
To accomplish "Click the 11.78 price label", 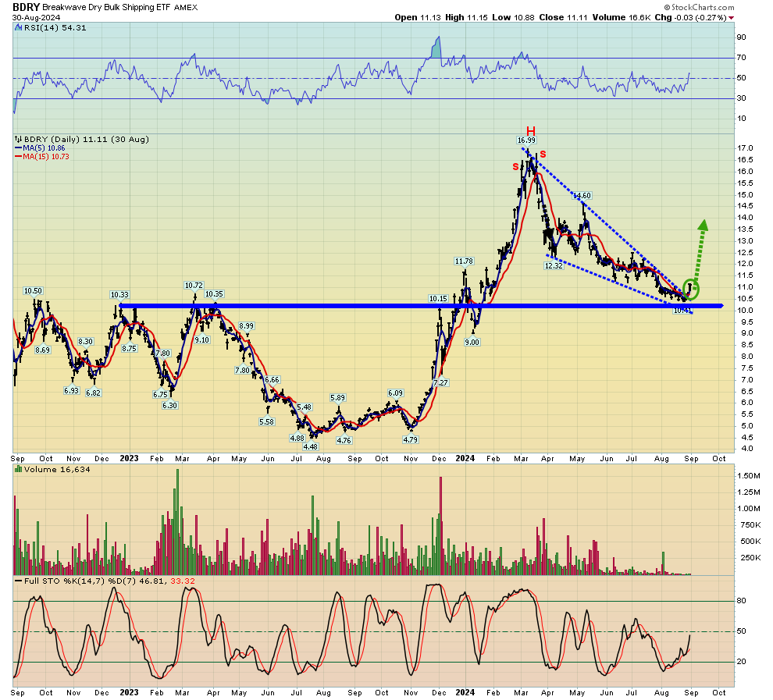I will click(x=465, y=261).
